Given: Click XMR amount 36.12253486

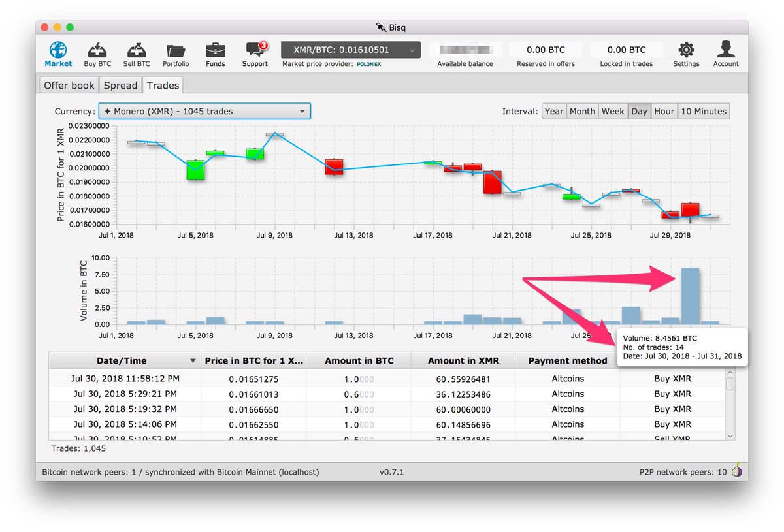Looking at the screenshot, I should tap(463, 394).
